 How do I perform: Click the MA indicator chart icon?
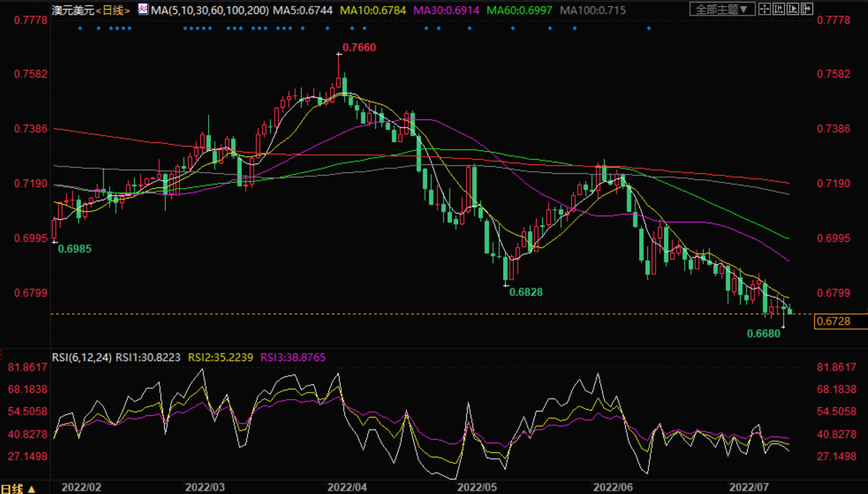(x=143, y=9)
